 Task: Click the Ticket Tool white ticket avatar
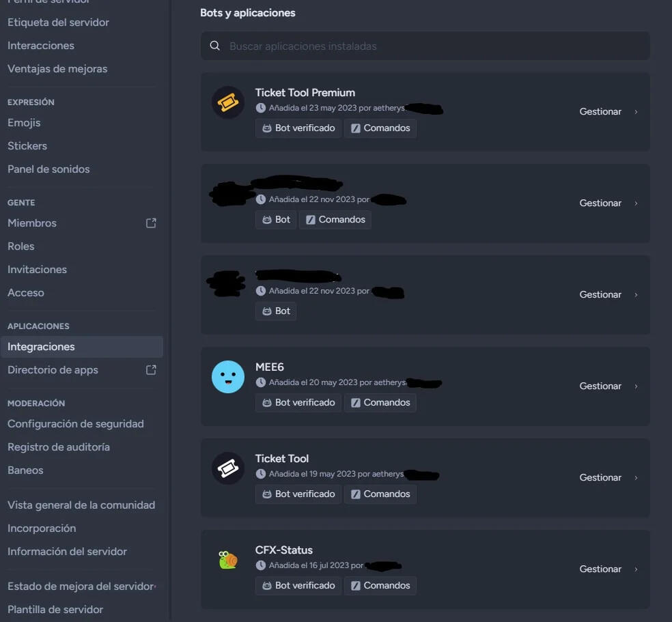pyautogui.click(x=228, y=468)
